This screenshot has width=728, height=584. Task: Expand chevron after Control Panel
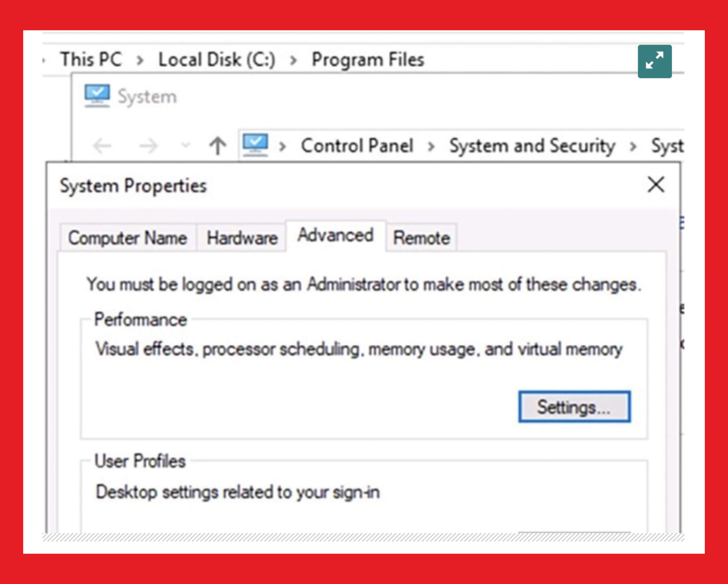(x=431, y=146)
